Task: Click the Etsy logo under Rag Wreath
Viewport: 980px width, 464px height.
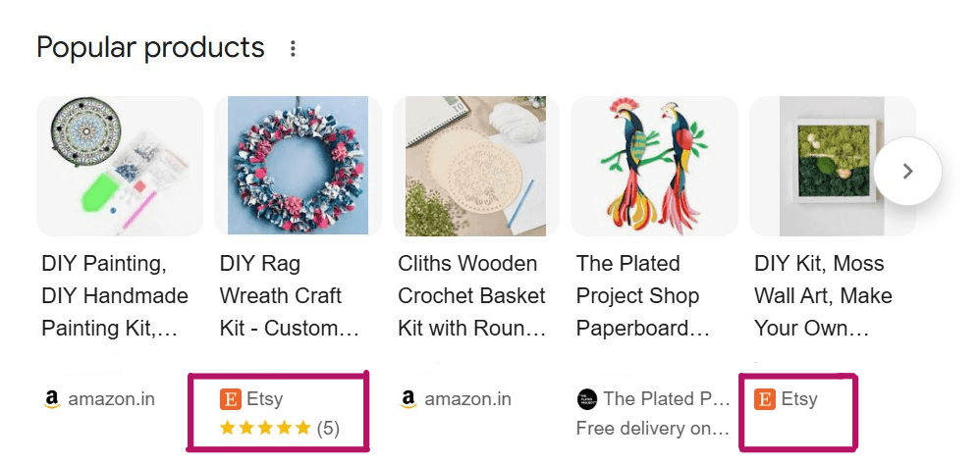Action: 230,399
